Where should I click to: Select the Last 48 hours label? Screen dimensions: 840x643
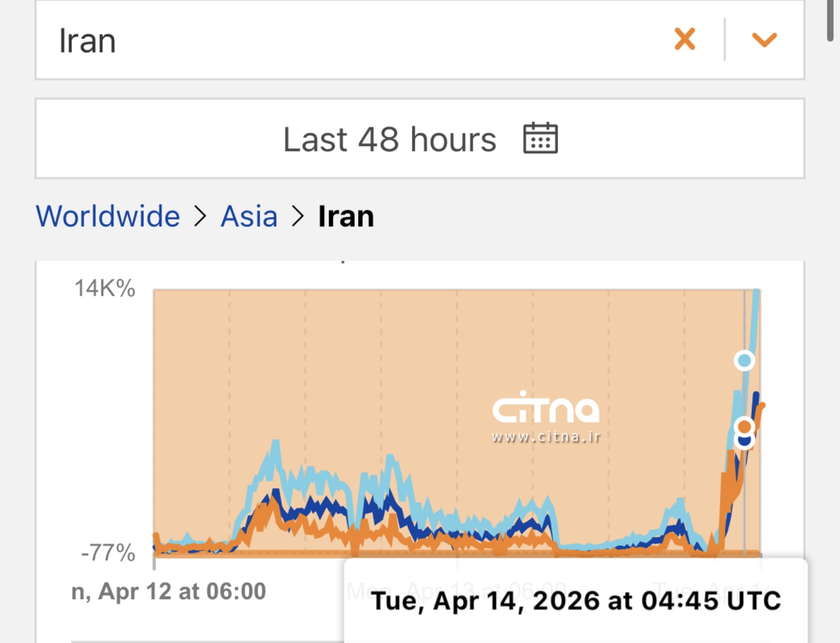pos(389,140)
